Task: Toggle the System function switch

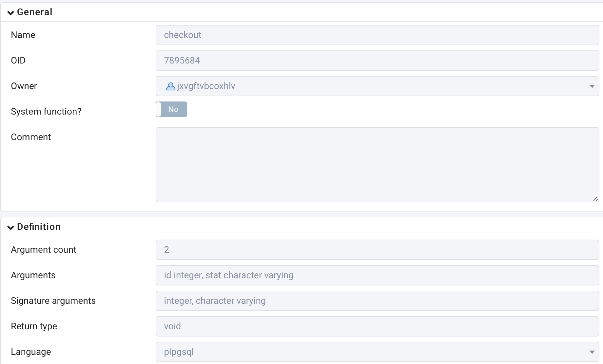Action: coord(171,109)
